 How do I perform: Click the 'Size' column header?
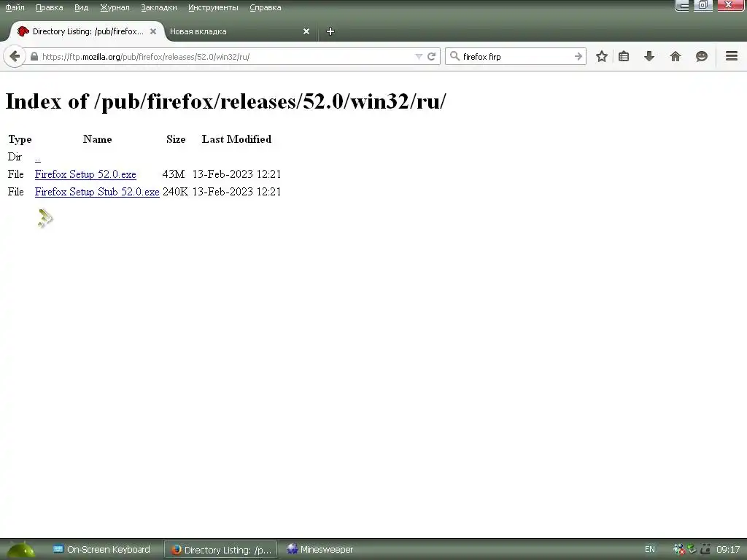point(176,139)
